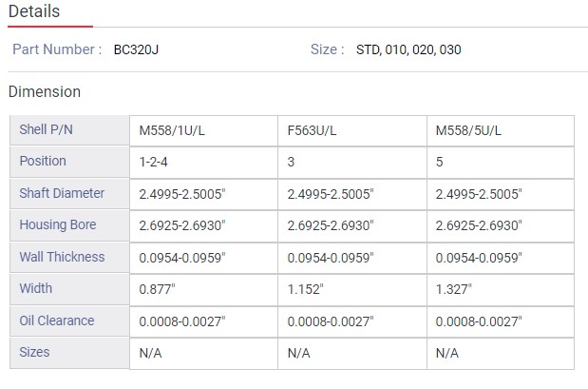Image resolution: width=588 pixels, height=389 pixels.
Task: Click position value 1-2-4
Action: 155,162
